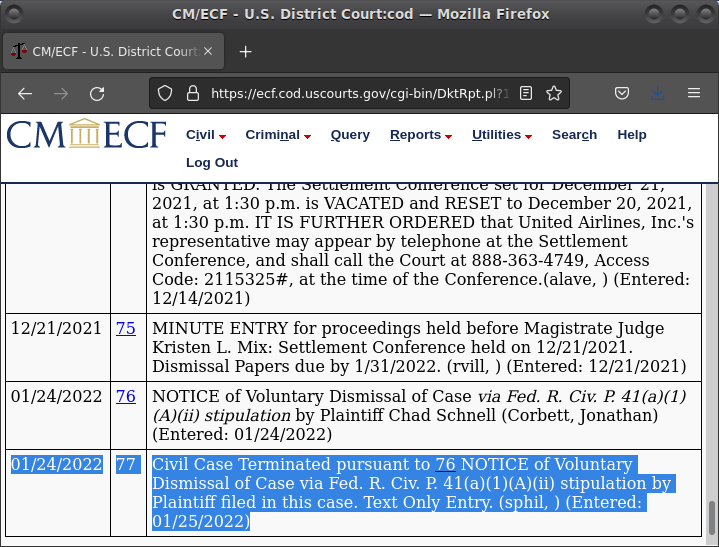Click the Search menu item
Viewport: 719px width, 547px height.
pyautogui.click(x=574, y=135)
